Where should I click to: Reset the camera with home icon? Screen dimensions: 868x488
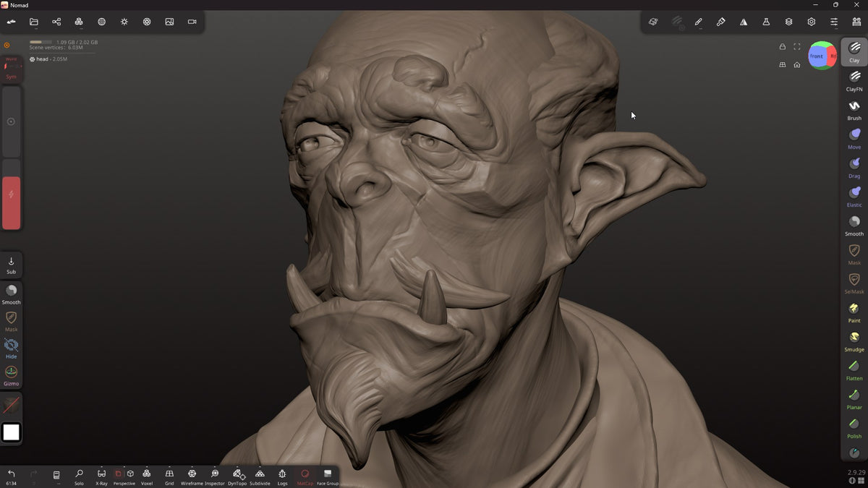pyautogui.click(x=796, y=64)
